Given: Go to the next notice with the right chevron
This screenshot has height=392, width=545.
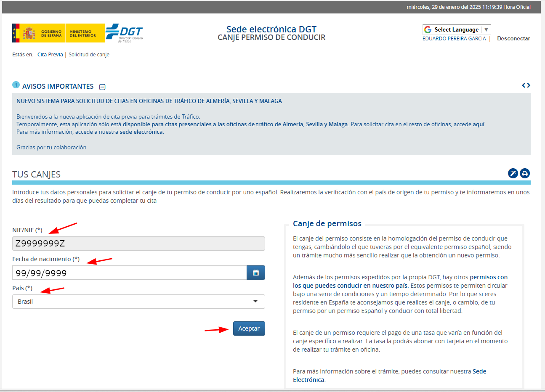Looking at the screenshot, I should pos(529,85).
